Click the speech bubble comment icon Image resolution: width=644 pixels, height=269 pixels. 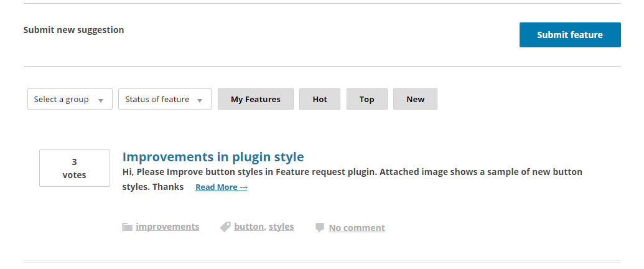coord(320,228)
